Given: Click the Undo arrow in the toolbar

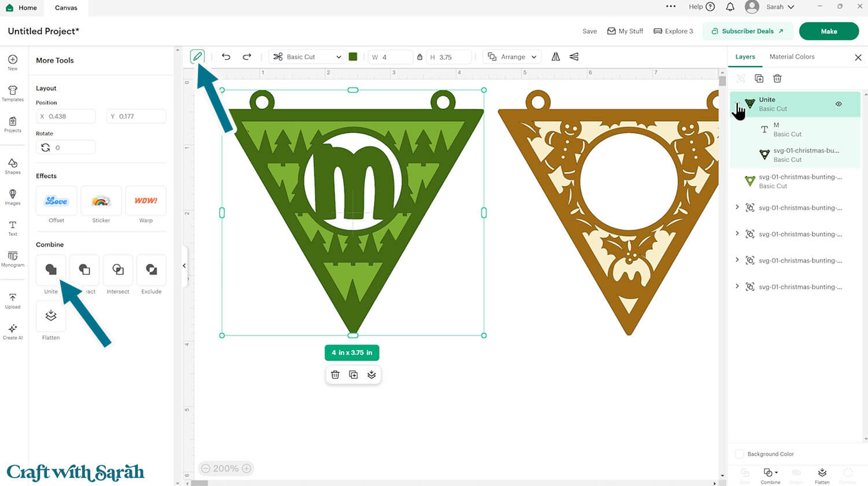Looking at the screenshot, I should click(226, 56).
